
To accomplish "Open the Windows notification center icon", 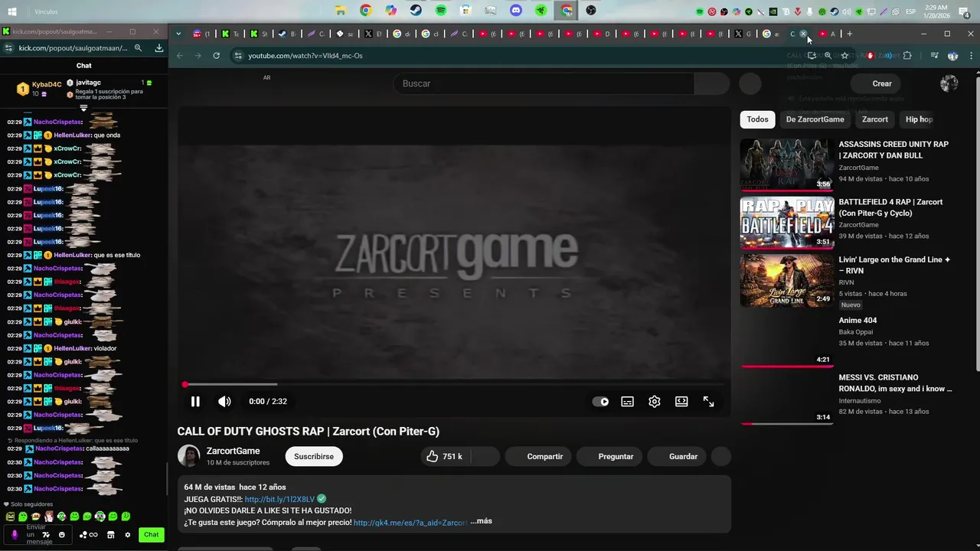I will coord(965,11).
